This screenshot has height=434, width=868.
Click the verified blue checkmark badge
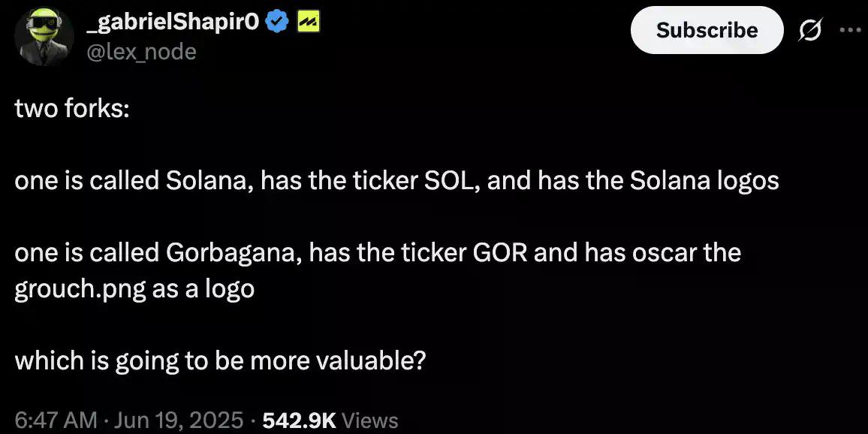(279, 23)
